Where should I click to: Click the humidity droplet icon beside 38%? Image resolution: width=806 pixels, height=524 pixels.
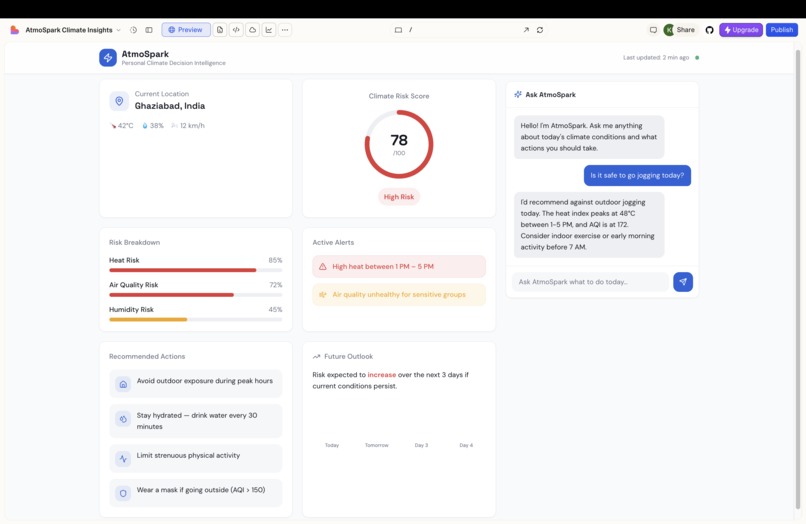click(x=145, y=125)
